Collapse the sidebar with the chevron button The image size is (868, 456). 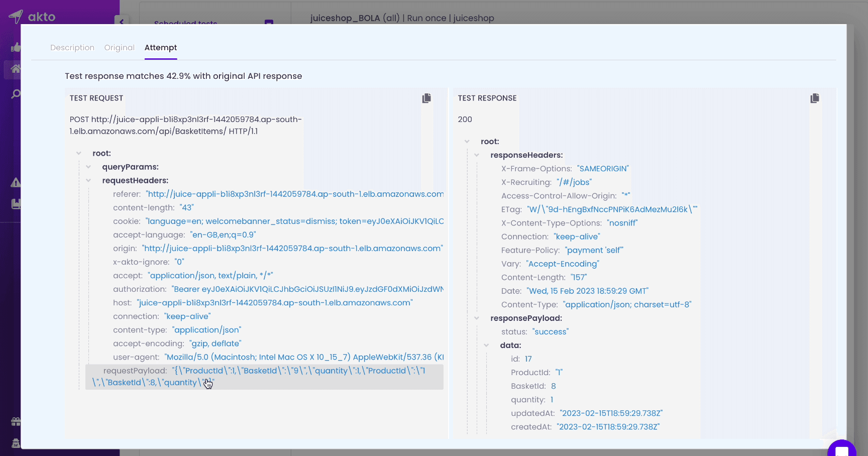(121, 21)
